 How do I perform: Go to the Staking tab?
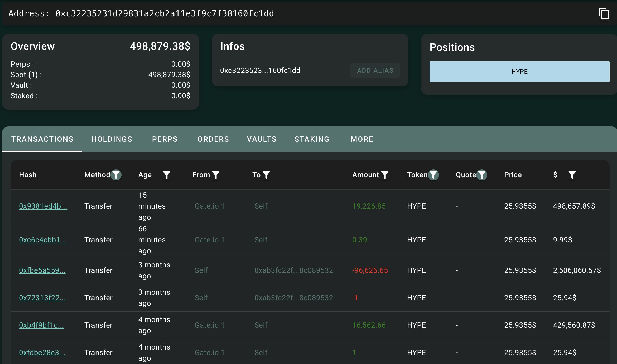click(312, 139)
